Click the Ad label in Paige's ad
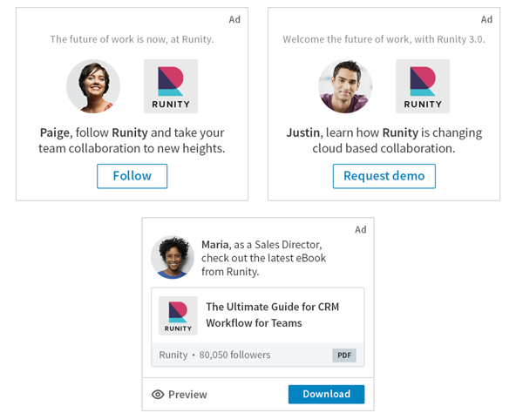 click(234, 19)
